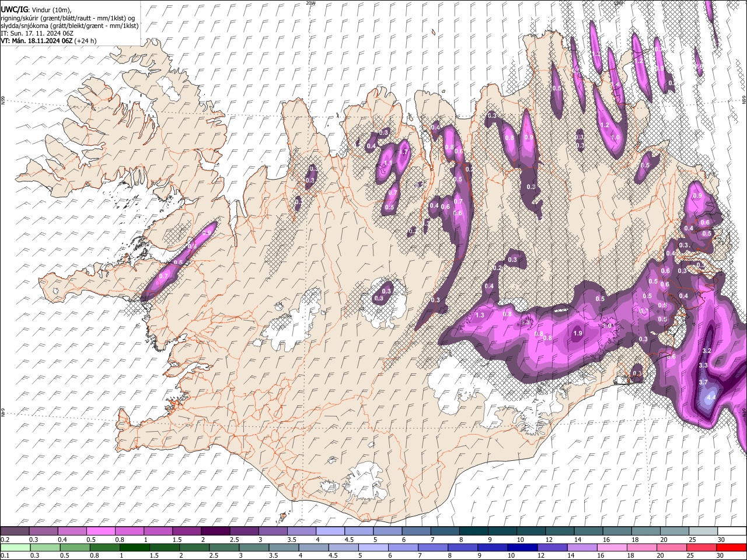Screen dimensions: 747x560
Task: Click the '3.2' value off the east coast
Action: coord(707,351)
